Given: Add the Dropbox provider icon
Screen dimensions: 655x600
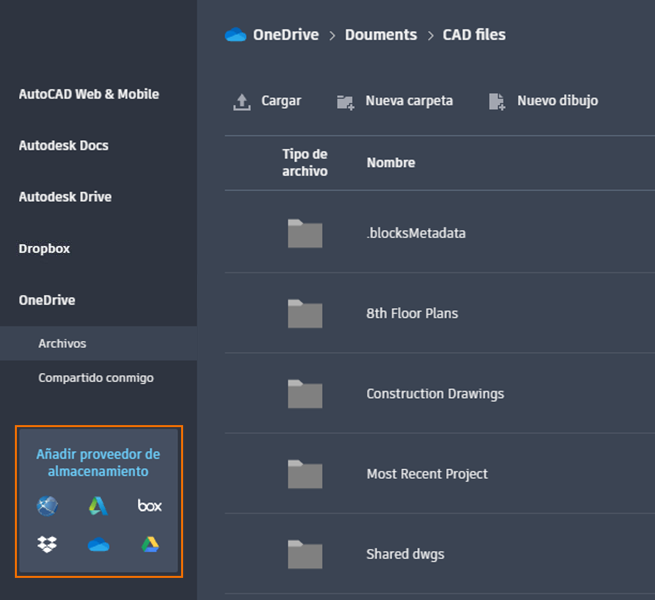Looking at the screenshot, I should 47,544.
